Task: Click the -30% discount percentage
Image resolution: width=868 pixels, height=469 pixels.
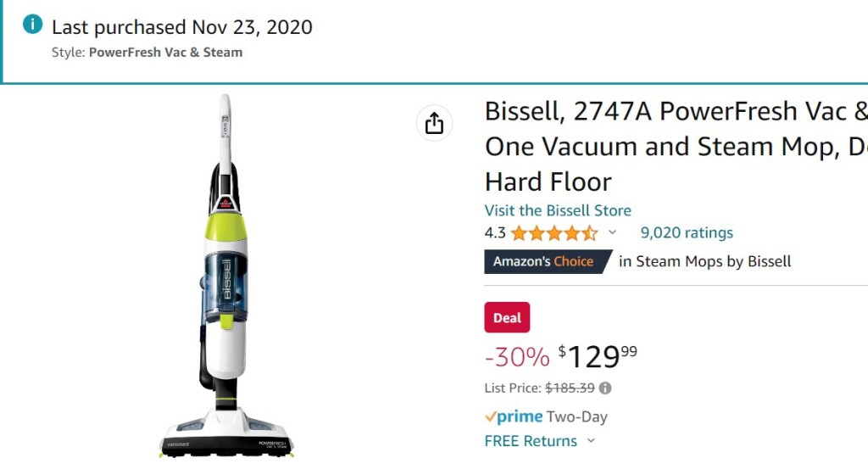Action: coord(517,357)
